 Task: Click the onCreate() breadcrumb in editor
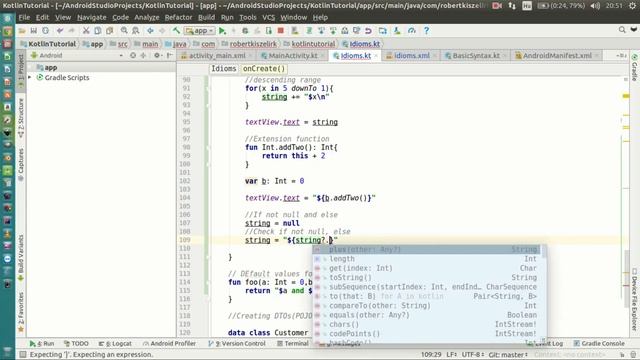tap(264, 69)
